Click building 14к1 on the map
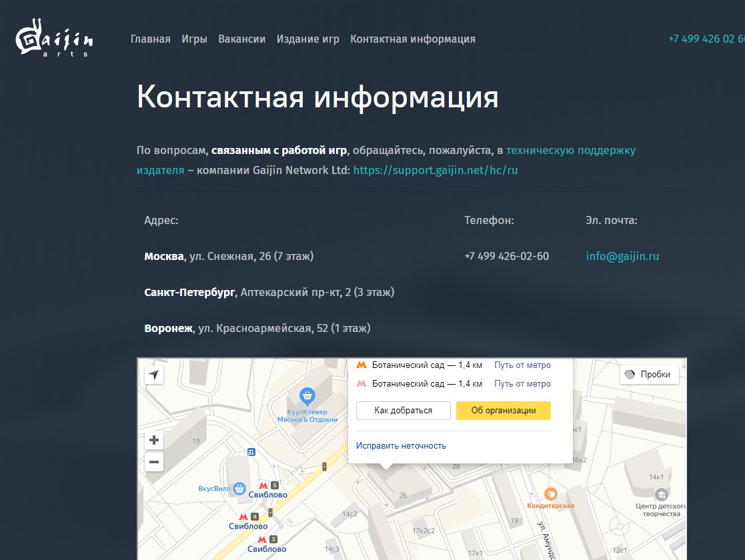 656,477
